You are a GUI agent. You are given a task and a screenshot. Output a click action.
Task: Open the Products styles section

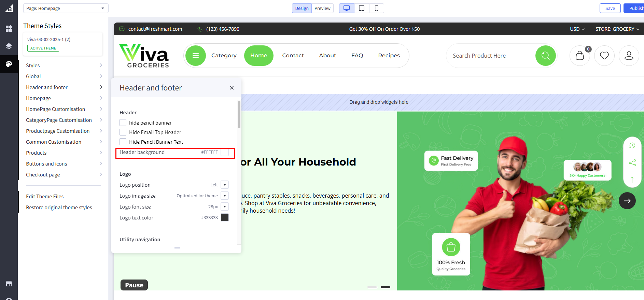coord(64,153)
